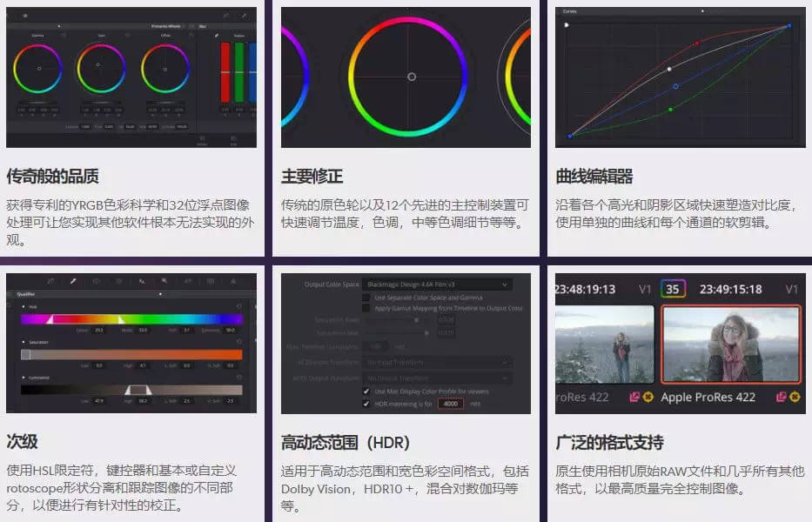The image size is (812, 522).
Task: Select the left snowy landscape clip thumbnail
Action: [x=604, y=344]
